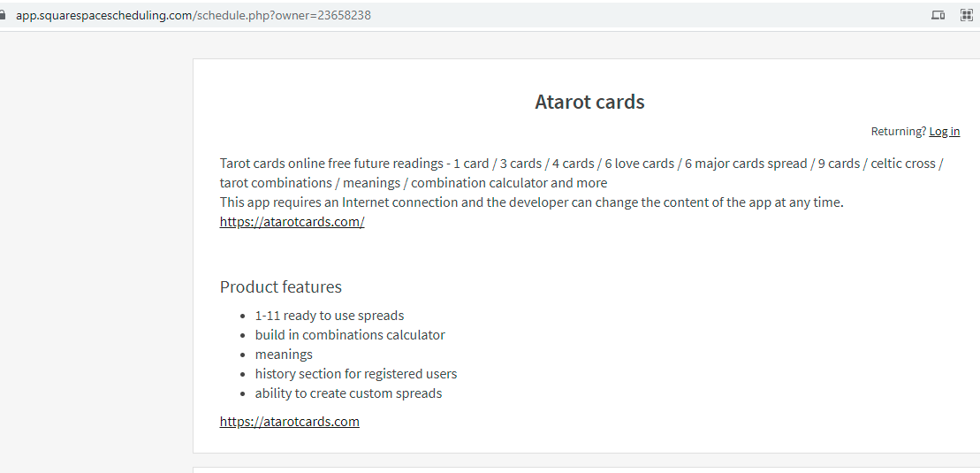Click "ability to create custom spreads" item
Screen dimensions: 980x473
(x=348, y=393)
